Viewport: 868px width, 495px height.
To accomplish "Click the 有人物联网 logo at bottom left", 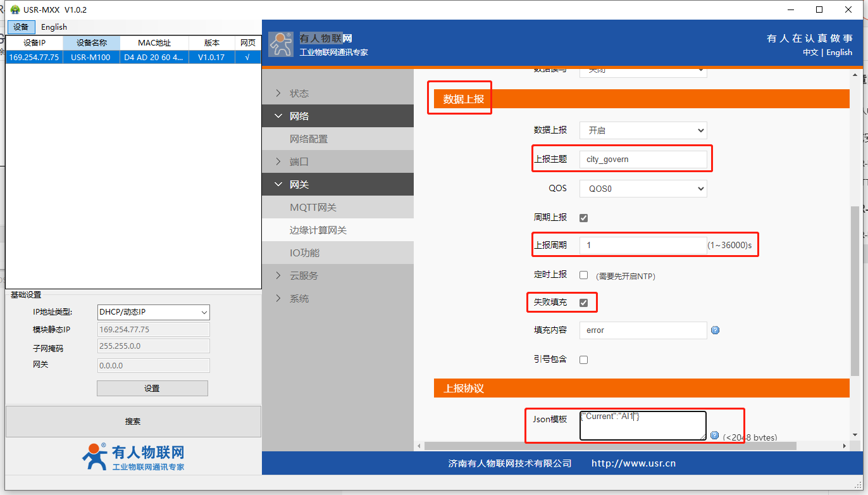I will (133, 456).
